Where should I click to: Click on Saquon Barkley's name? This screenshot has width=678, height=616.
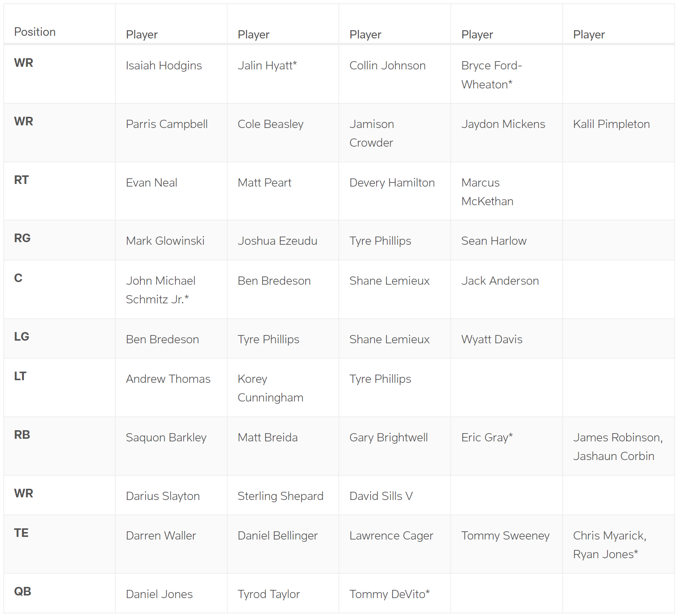point(166,438)
